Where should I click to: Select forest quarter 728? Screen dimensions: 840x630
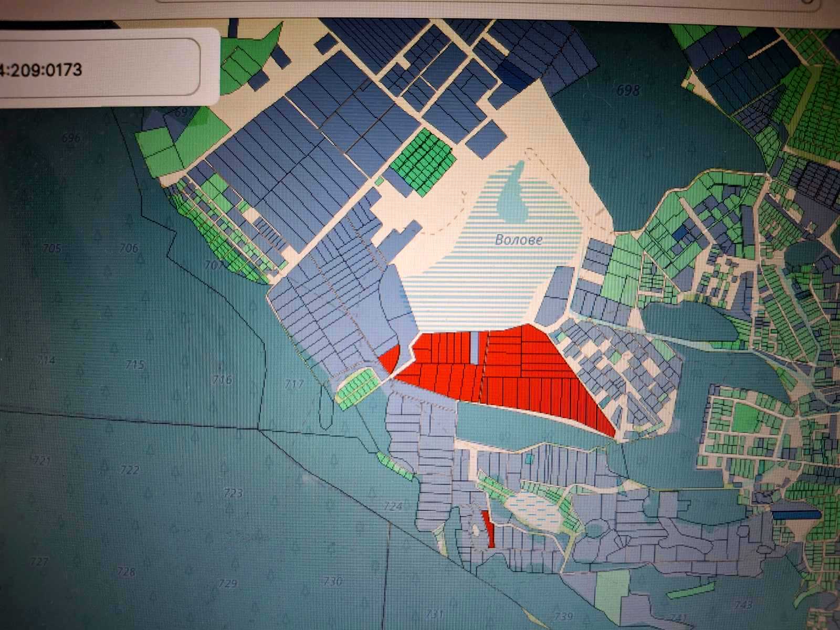126,572
